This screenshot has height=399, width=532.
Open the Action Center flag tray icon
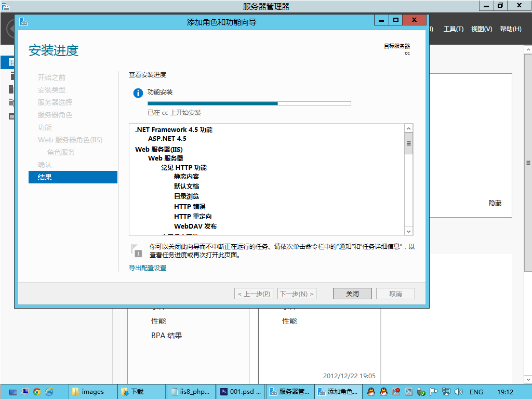(x=433, y=392)
